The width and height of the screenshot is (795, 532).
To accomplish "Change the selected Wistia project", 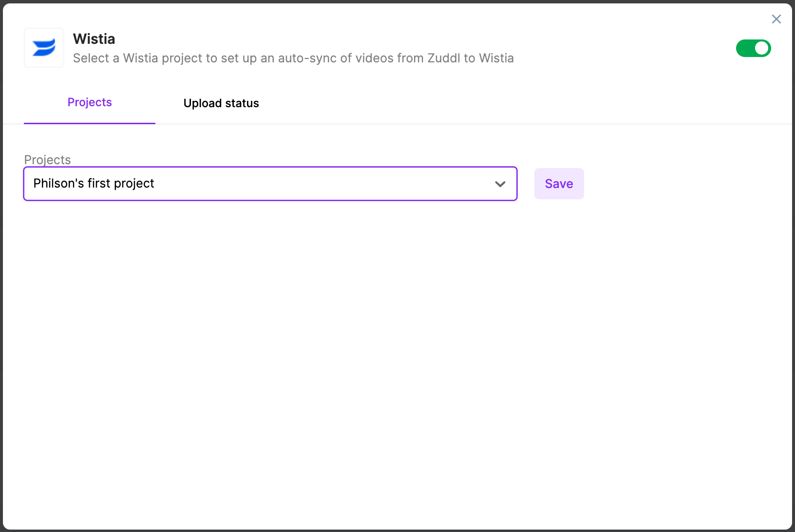I will tap(270, 184).
